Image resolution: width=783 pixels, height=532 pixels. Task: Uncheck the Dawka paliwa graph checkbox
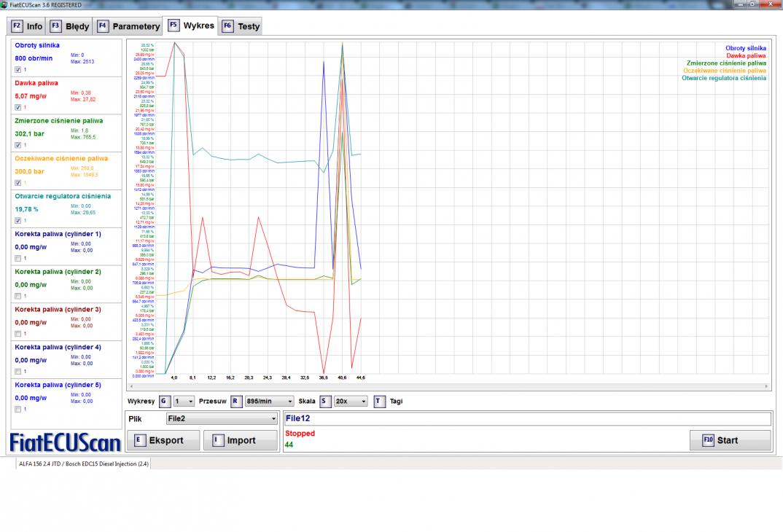click(x=19, y=107)
